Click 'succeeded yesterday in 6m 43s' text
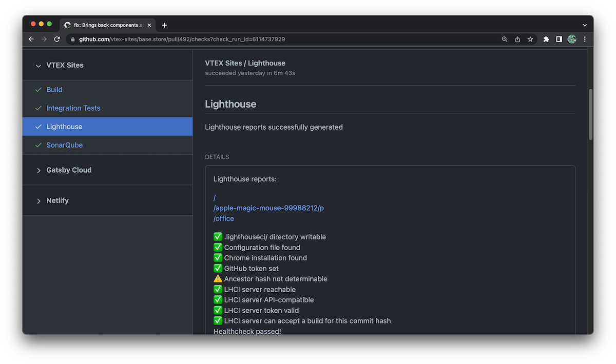 [x=250, y=73]
